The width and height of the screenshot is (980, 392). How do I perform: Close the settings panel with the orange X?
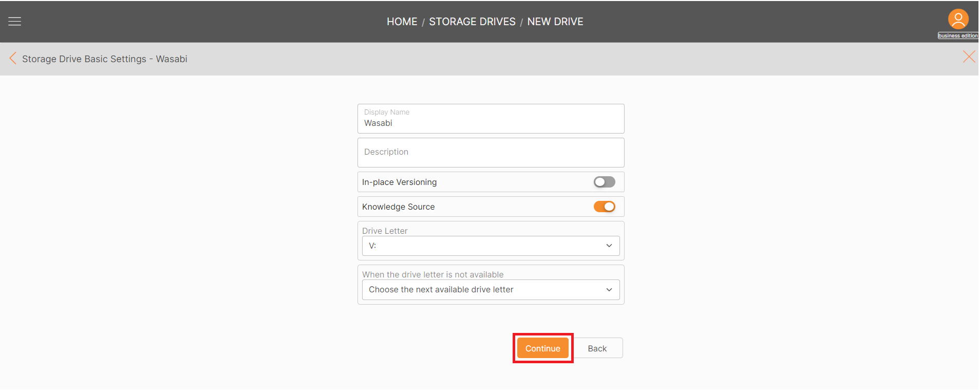point(969,57)
